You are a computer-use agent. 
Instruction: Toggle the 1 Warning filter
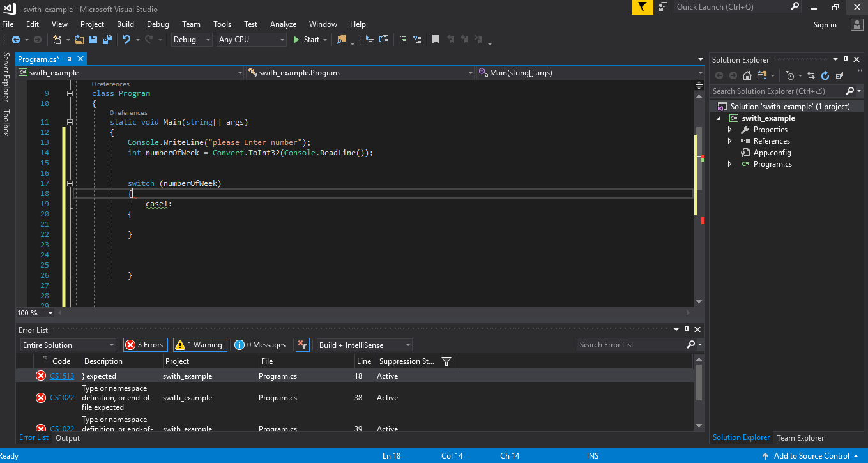[198, 345]
